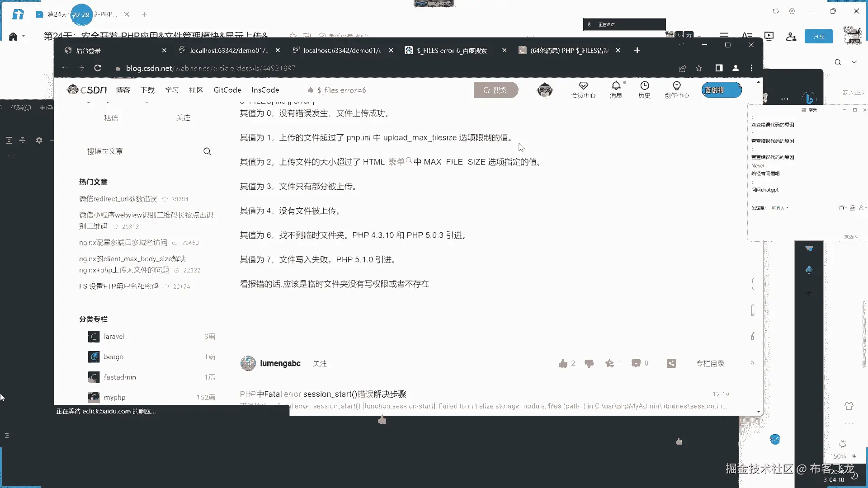Expand the 专栏目录 column directory

710,364
